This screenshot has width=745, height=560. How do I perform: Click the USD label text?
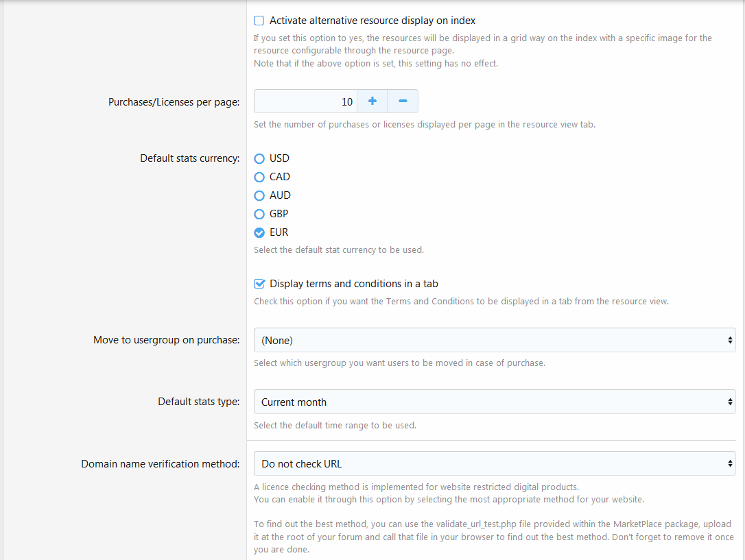(x=279, y=158)
